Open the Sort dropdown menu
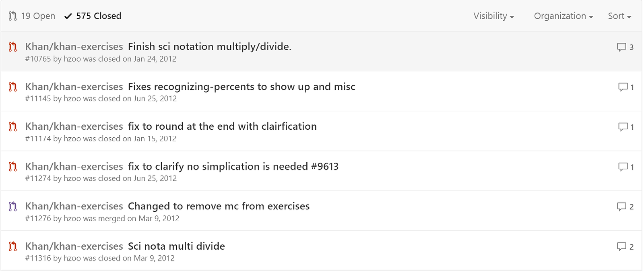 point(619,16)
